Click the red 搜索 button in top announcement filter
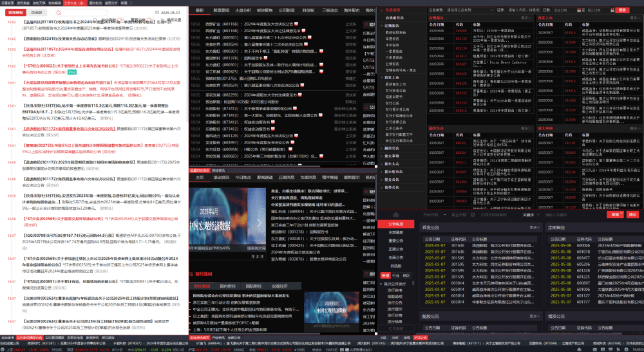Image resolution: width=644 pixels, height=352 pixels. [x=622, y=10]
